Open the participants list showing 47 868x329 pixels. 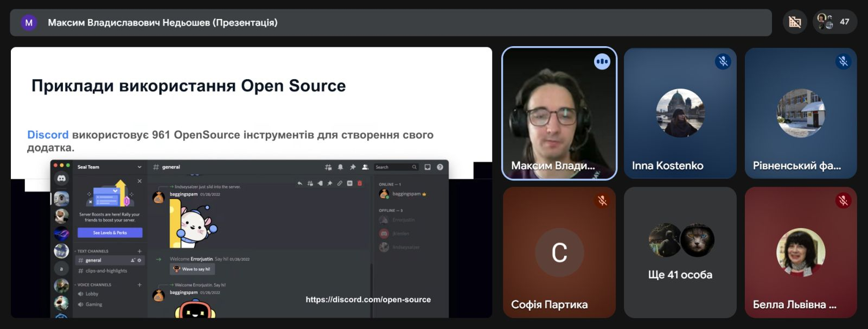pyautogui.click(x=834, y=22)
